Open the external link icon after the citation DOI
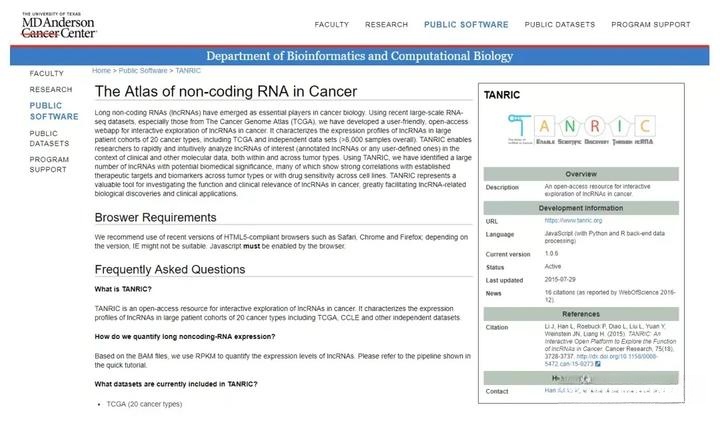 tap(597, 364)
